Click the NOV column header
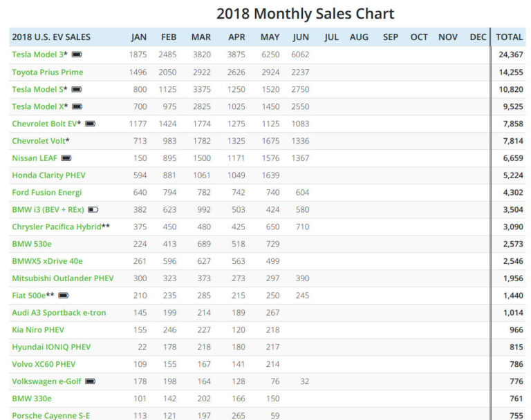This screenshot has width=531, height=420. coord(448,37)
